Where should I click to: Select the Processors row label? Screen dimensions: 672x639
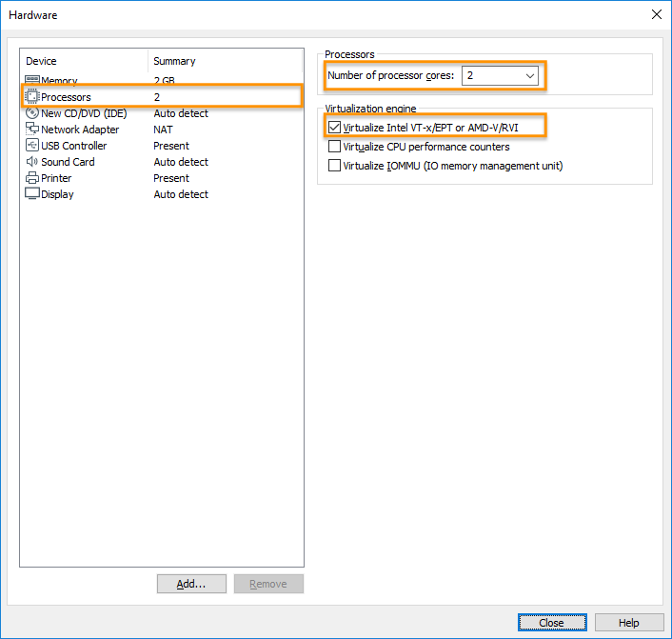click(66, 97)
